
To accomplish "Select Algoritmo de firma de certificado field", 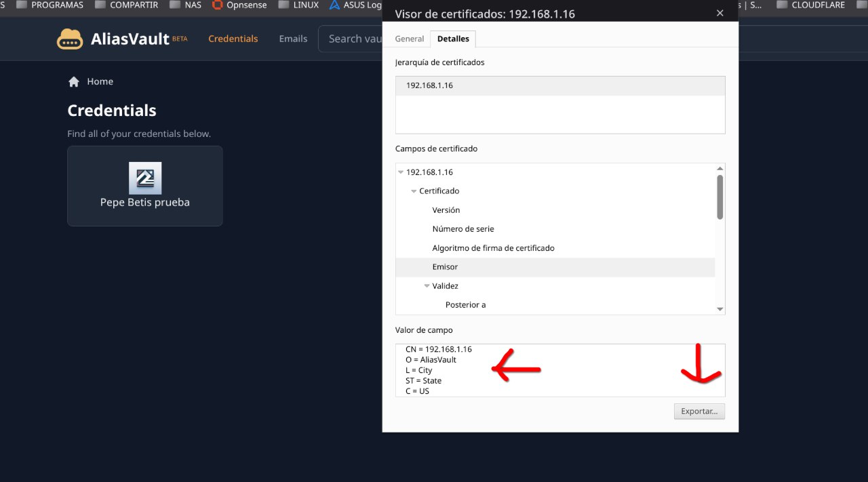I will tap(493, 248).
